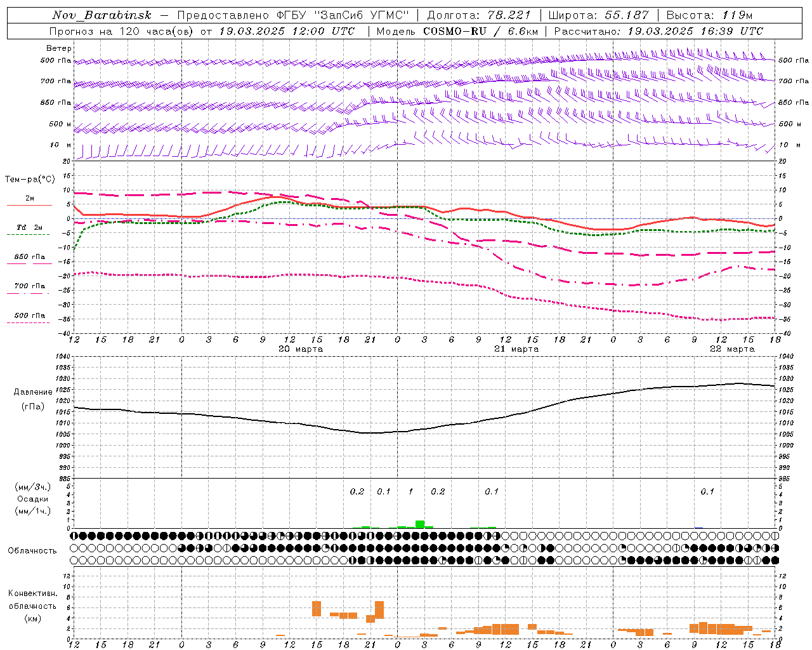812x650 pixels.
Task: Click the red 2м temperature legend line
Action: tap(29, 206)
